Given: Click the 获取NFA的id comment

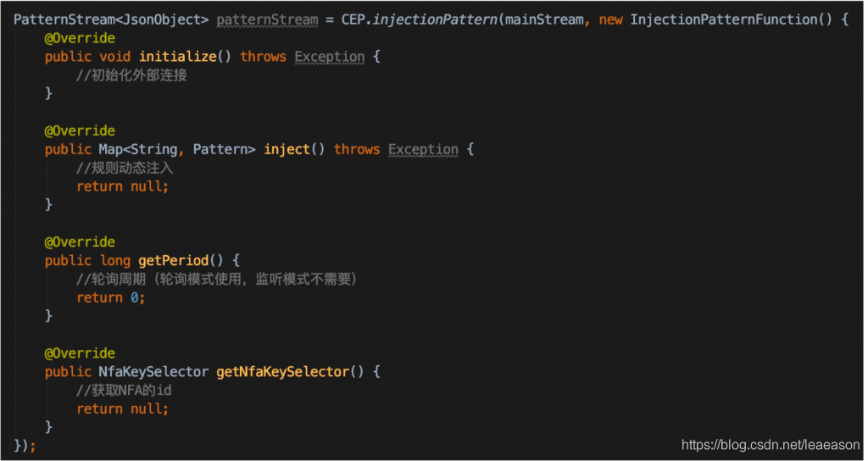Looking at the screenshot, I should [x=125, y=390].
